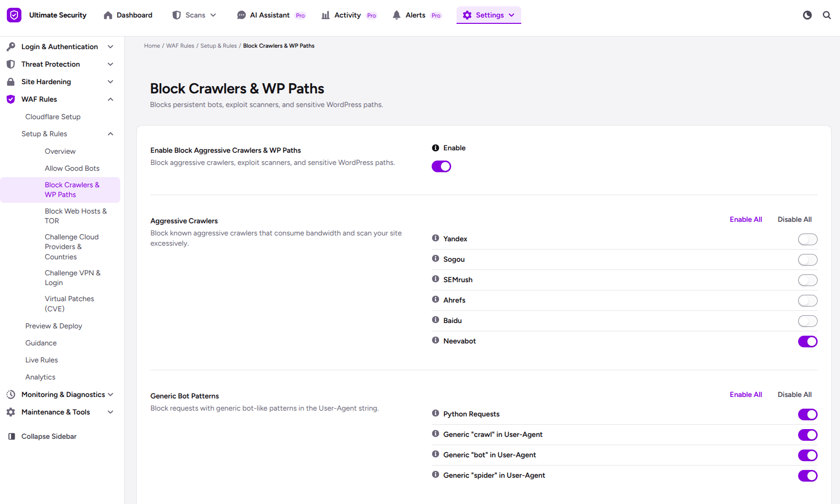The width and height of the screenshot is (840, 504).
Task: Expand Maintenance & Tools chevron
Action: (110, 412)
